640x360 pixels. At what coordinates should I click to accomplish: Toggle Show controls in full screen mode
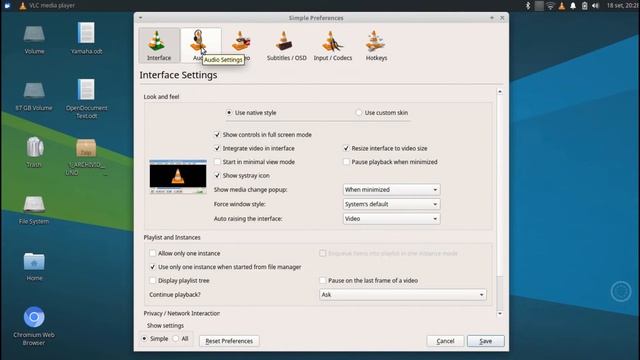(x=263, y=135)
